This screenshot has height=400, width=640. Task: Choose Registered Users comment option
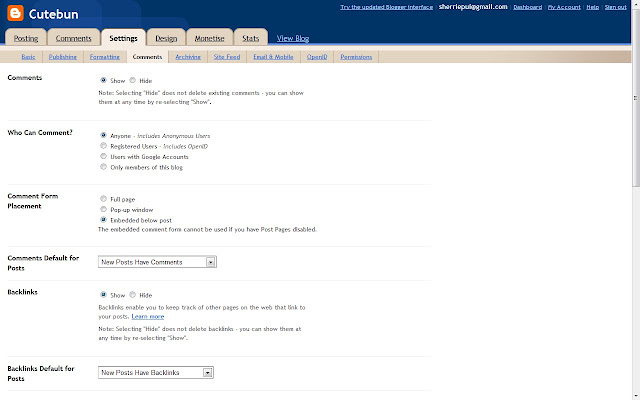(103, 146)
